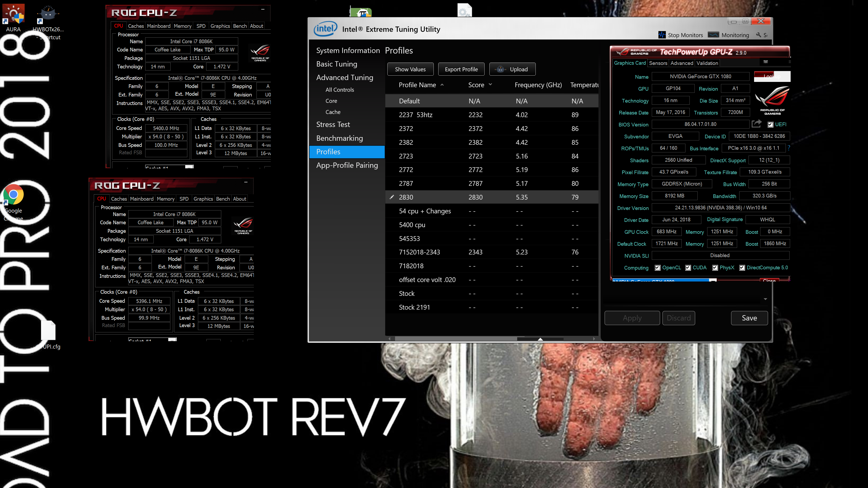This screenshot has height=488, width=868.
Task: Click the Save button in XTU
Action: coord(749,318)
